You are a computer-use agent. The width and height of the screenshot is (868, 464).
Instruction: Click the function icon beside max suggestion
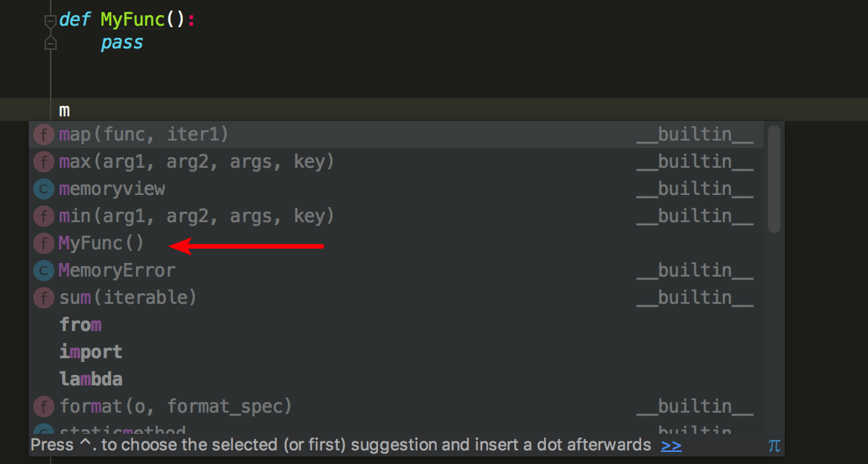pyautogui.click(x=44, y=162)
